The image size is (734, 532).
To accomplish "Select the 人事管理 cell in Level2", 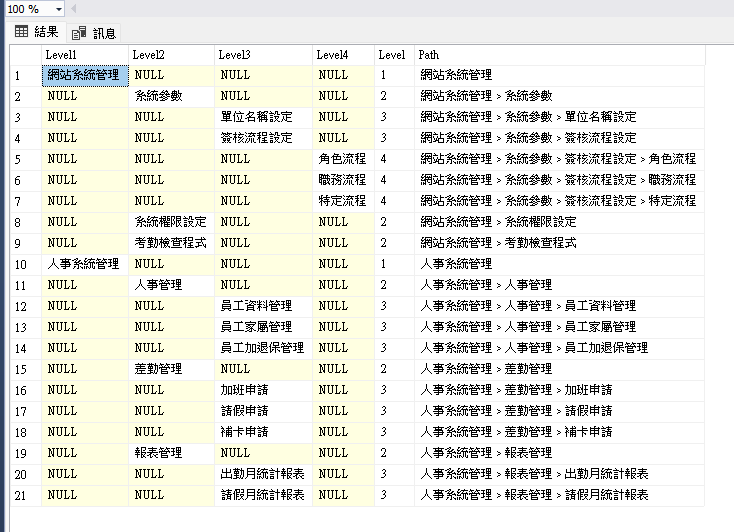I will click(171, 285).
